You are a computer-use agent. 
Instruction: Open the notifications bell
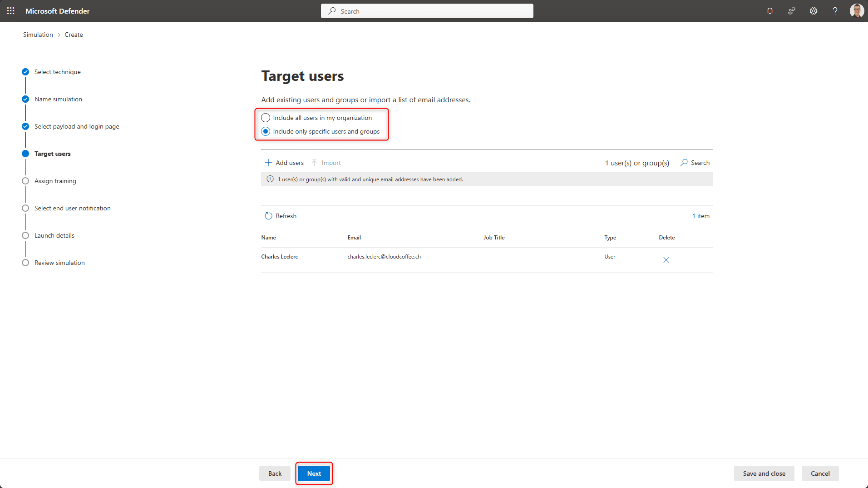pos(769,10)
